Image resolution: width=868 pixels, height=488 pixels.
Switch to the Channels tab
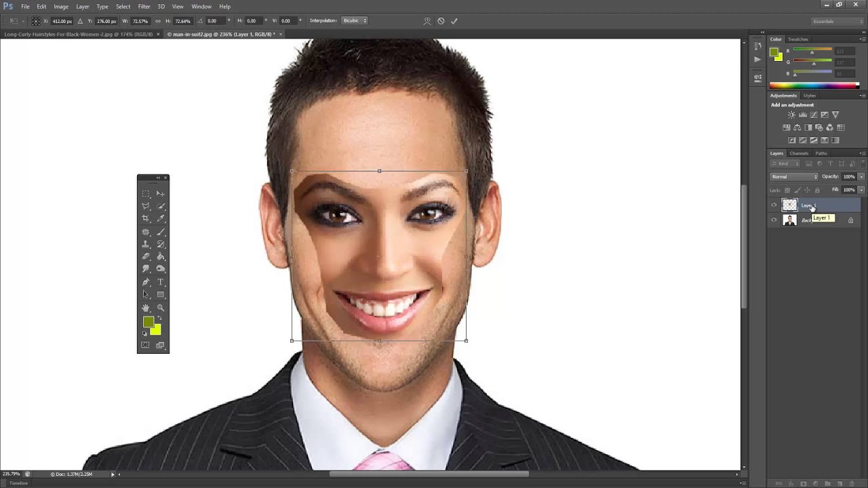799,153
